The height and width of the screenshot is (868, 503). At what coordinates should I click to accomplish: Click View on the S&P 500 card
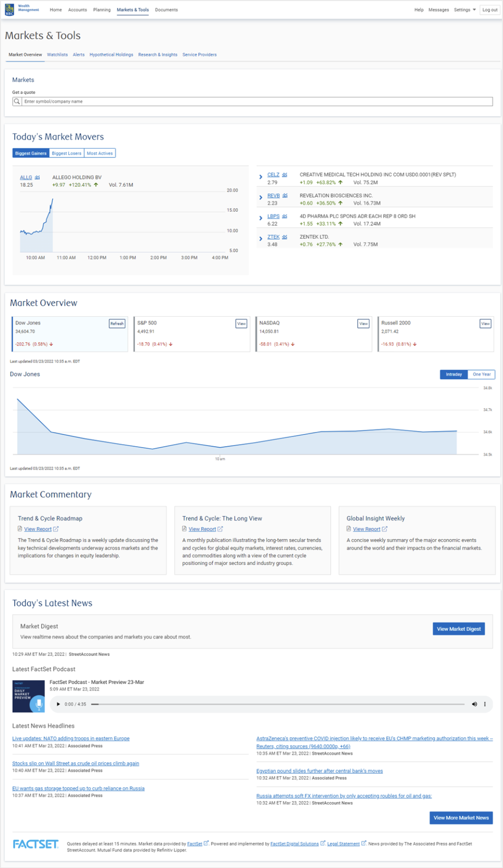(x=241, y=324)
